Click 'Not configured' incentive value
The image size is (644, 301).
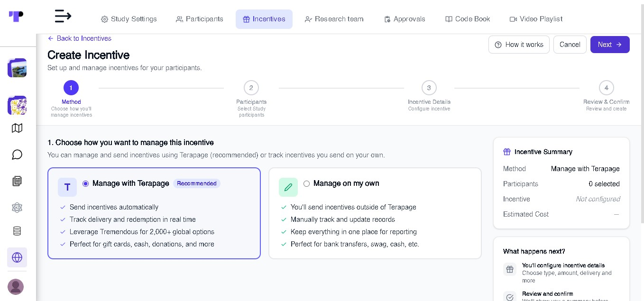(x=598, y=199)
